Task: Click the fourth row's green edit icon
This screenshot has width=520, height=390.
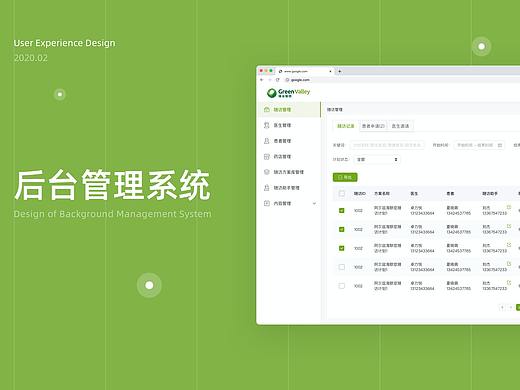Action: coord(509,264)
